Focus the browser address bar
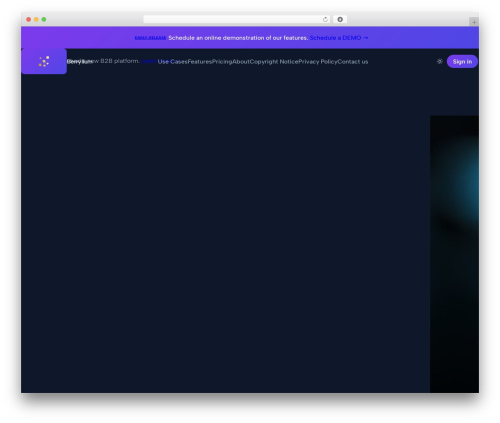 click(233, 19)
